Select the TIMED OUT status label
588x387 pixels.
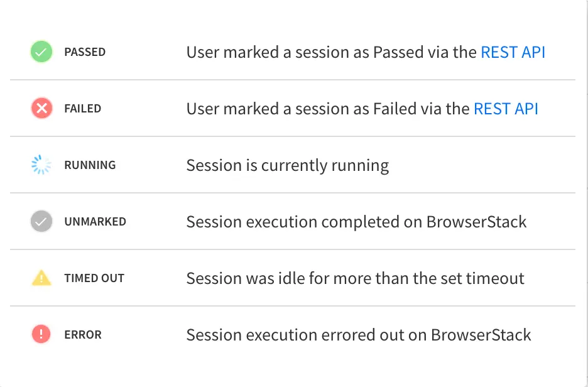(94, 278)
